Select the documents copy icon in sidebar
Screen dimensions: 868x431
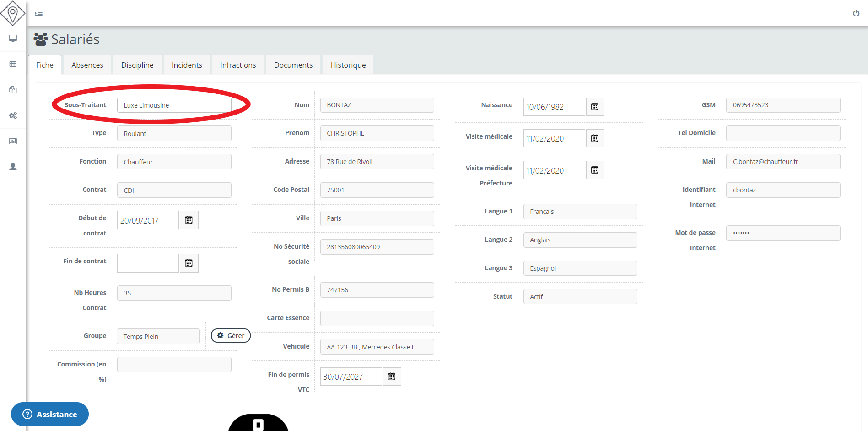point(13,90)
